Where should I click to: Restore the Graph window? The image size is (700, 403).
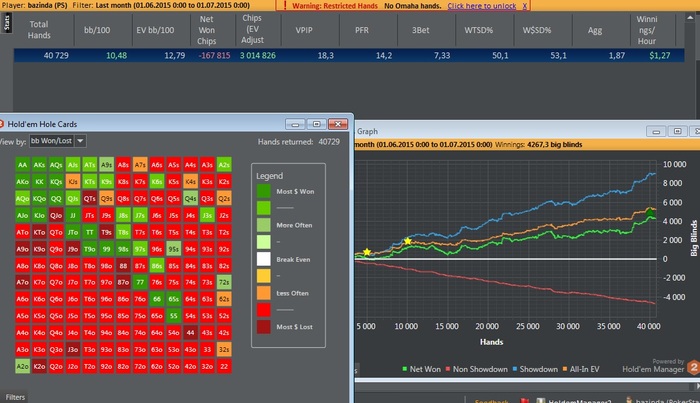tap(677, 131)
